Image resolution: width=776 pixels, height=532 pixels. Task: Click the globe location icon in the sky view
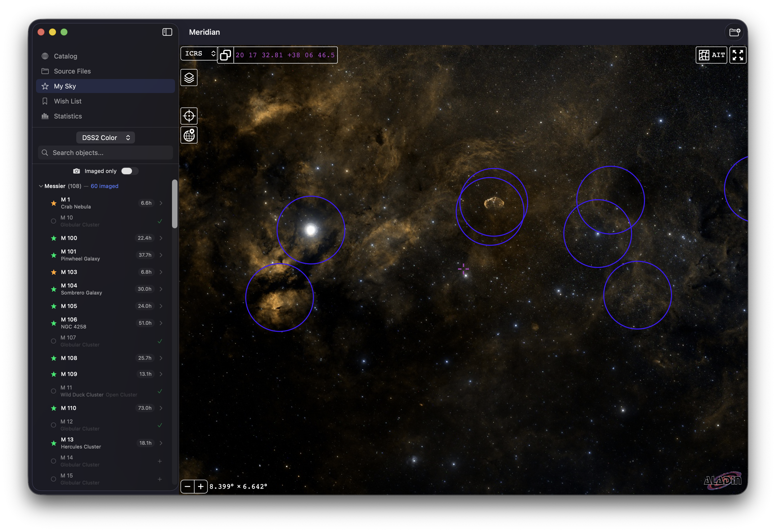(189, 135)
